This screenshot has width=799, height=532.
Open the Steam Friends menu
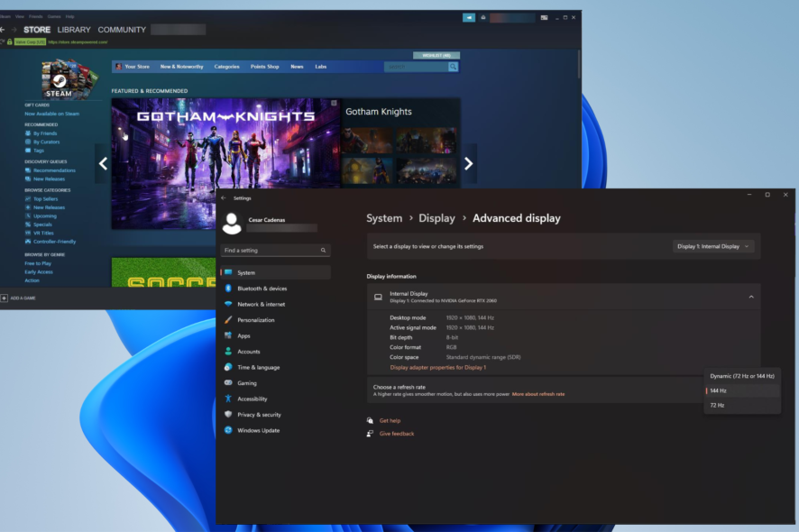[36, 17]
